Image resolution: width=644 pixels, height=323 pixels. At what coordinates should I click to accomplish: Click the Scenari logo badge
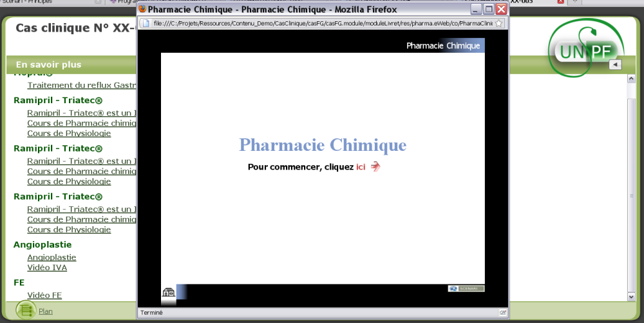coord(466,288)
